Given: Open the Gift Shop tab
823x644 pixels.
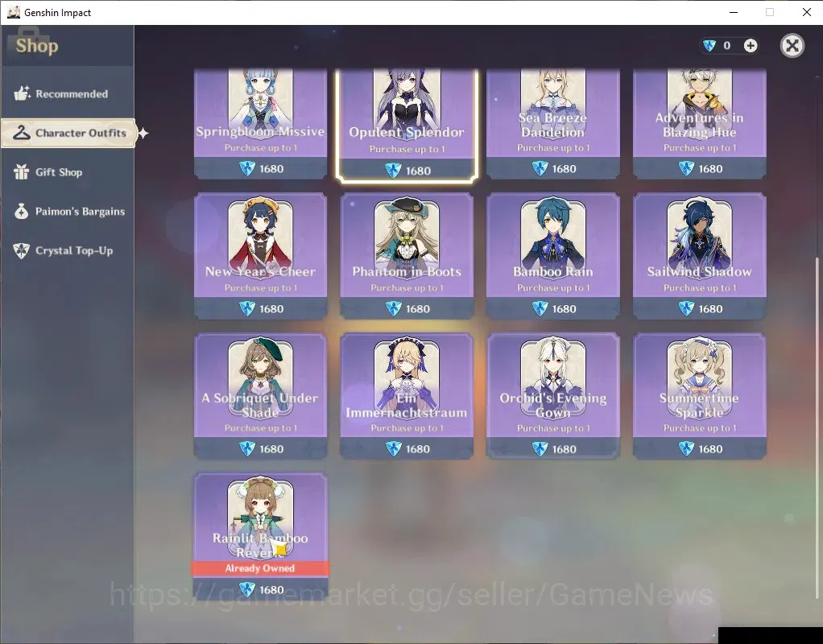Looking at the screenshot, I should pyautogui.click(x=67, y=172).
